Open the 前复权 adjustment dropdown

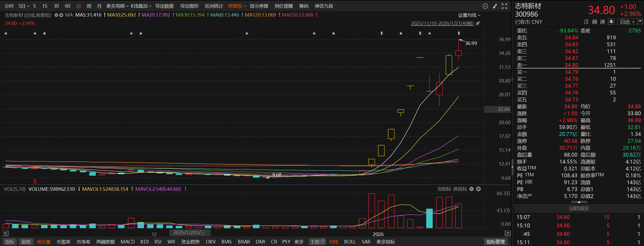237,6
